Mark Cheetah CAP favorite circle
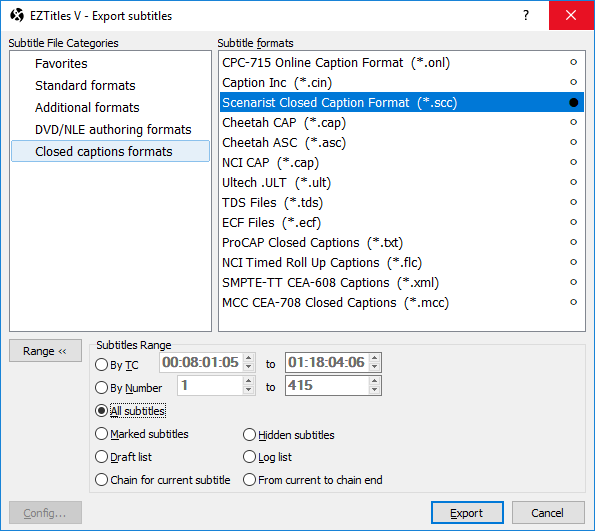This screenshot has width=595, height=531. [573, 122]
